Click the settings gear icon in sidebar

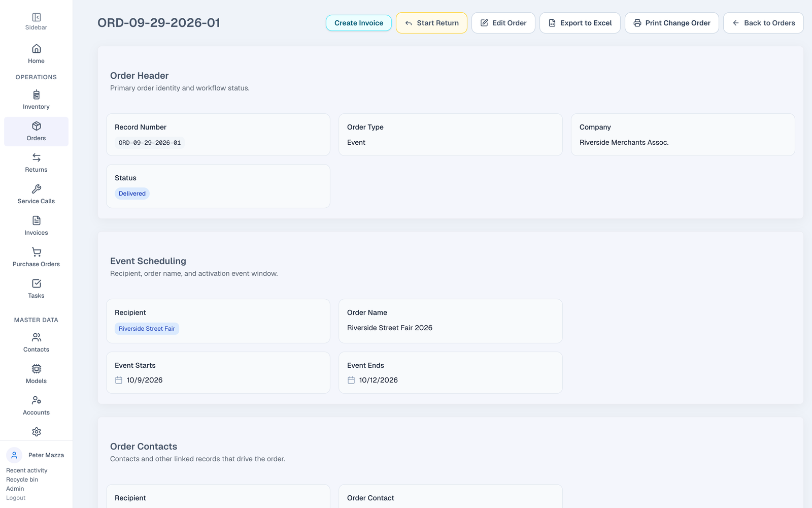(x=36, y=432)
